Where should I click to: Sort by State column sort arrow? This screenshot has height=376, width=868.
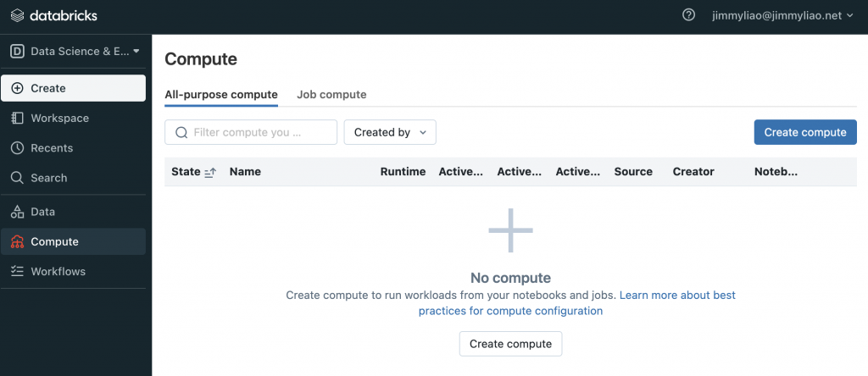point(210,172)
